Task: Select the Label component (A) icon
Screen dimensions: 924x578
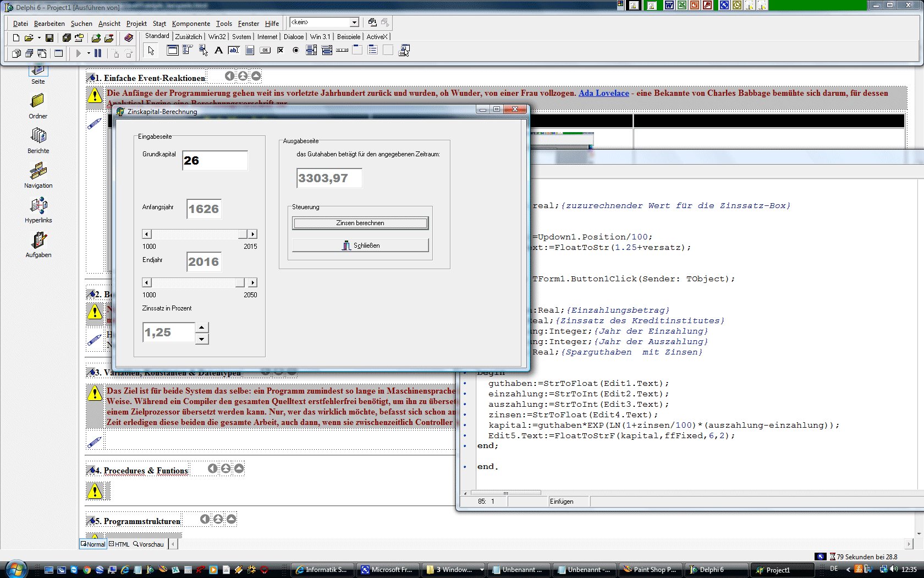Action: point(218,50)
